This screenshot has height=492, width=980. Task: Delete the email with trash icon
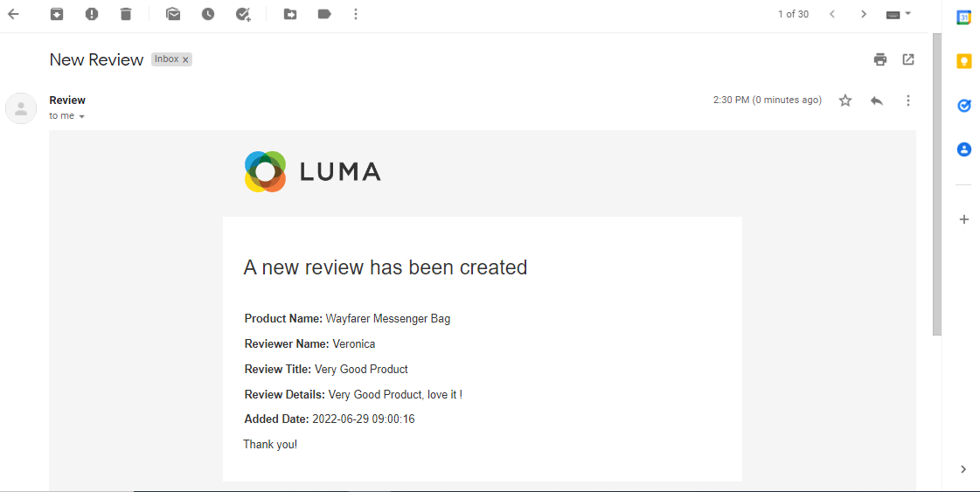[x=126, y=14]
